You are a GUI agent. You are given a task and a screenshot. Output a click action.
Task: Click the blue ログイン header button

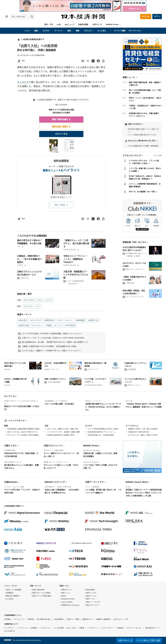coord(157,17)
